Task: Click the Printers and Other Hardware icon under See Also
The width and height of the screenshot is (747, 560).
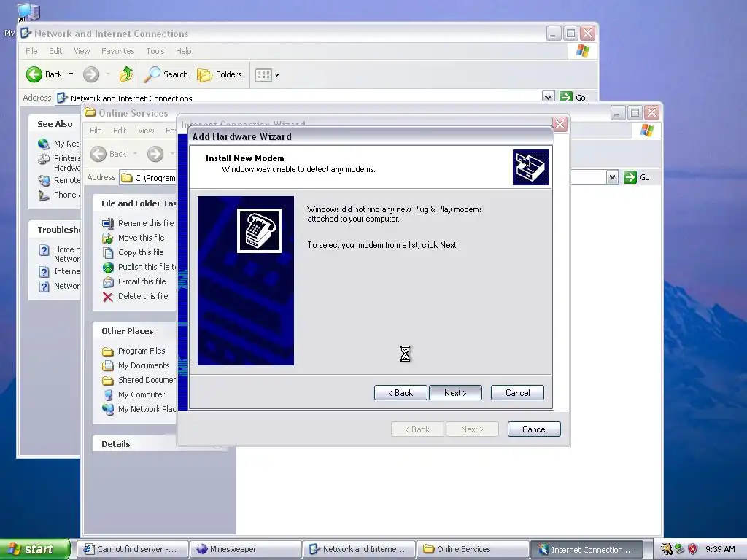Action: coord(44,159)
